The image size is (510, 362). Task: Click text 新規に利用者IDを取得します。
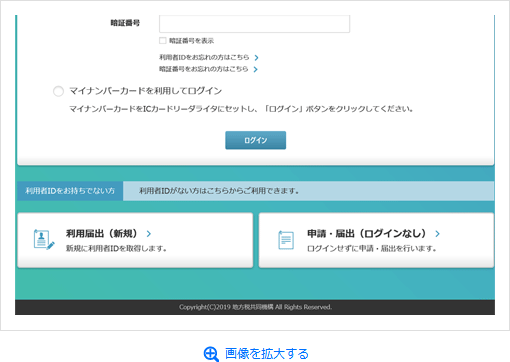coord(116,248)
